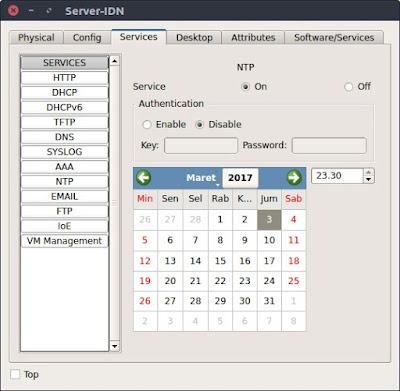This screenshot has height=391, width=400.
Task: Select the NTP service button
Action: [x=65, y=181]
